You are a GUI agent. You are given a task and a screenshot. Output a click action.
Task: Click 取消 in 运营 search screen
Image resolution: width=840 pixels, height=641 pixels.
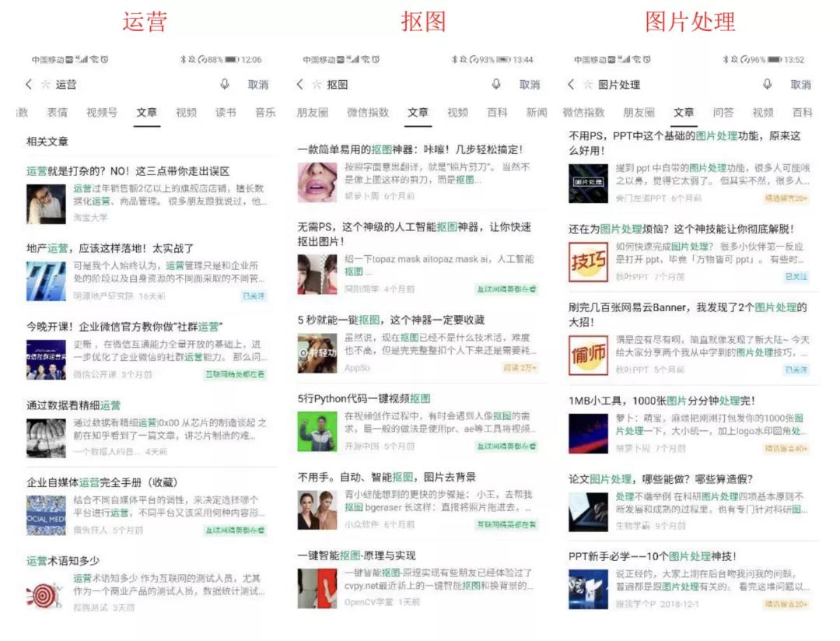click(x=258, y=85)
